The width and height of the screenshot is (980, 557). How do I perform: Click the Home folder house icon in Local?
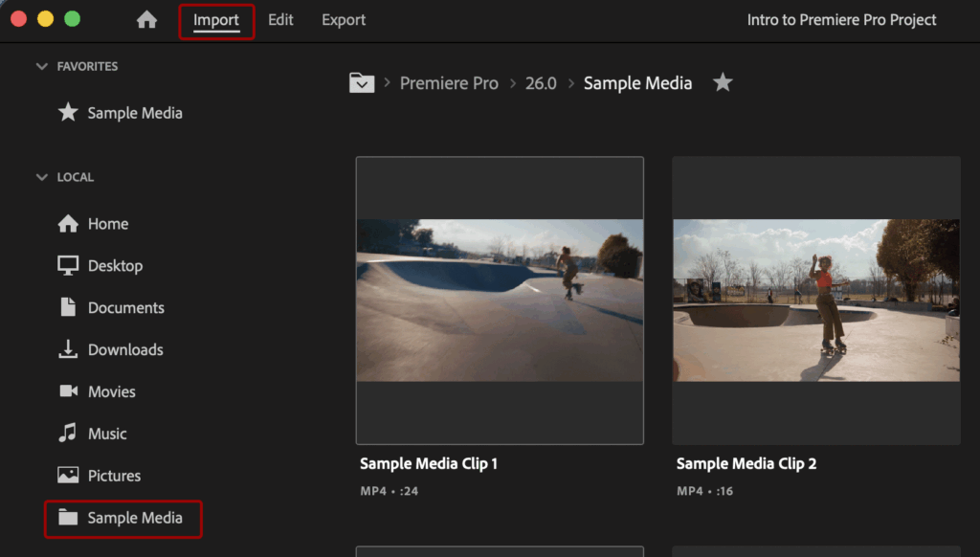(x=68, y=223)
